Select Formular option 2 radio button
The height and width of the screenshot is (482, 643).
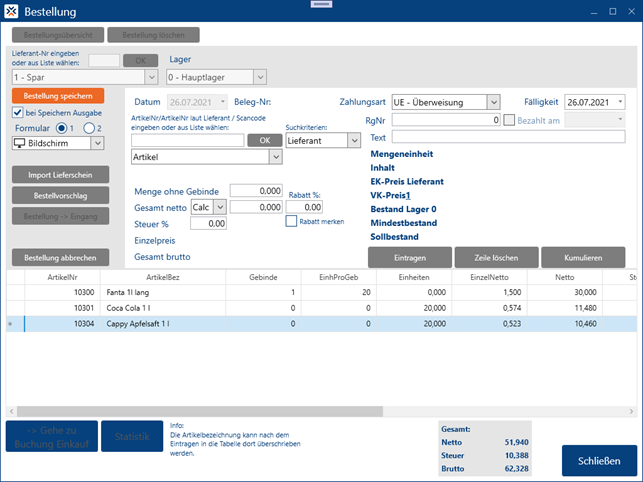click(x=88, y=128)
